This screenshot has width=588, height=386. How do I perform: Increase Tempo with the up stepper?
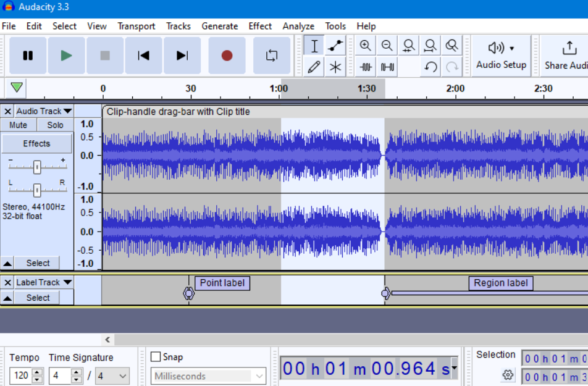37,372
